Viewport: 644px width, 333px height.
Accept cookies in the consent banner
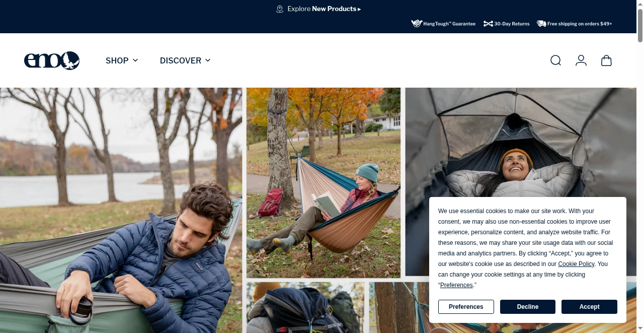click(589, 307)
